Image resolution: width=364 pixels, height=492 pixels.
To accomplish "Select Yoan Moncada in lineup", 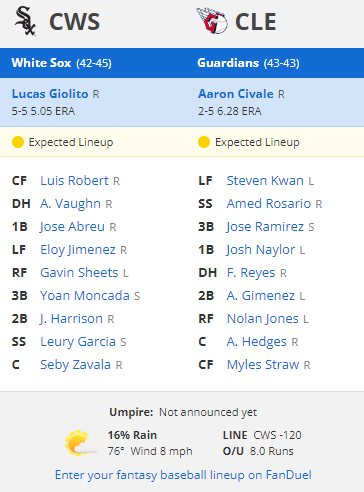I will point(85,296).
